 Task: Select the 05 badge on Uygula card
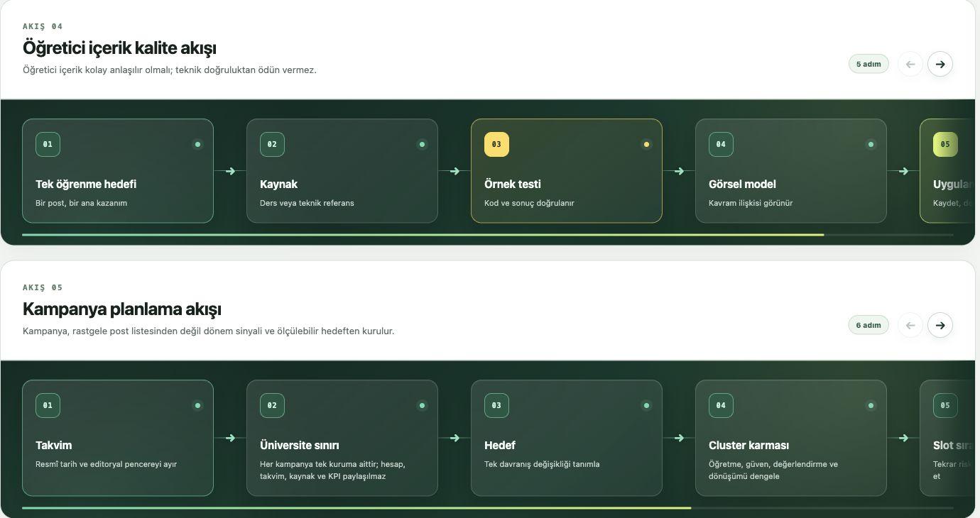pos(945,144)
